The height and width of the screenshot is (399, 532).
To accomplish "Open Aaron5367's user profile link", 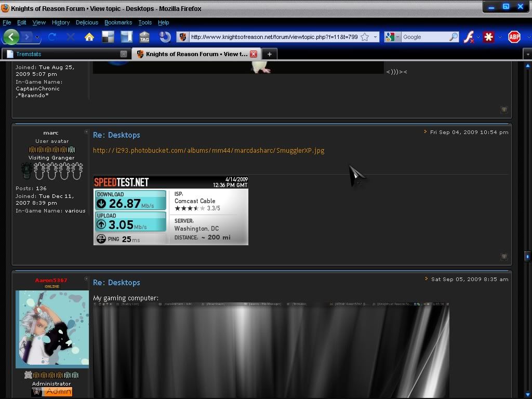I will pos(51,280).
